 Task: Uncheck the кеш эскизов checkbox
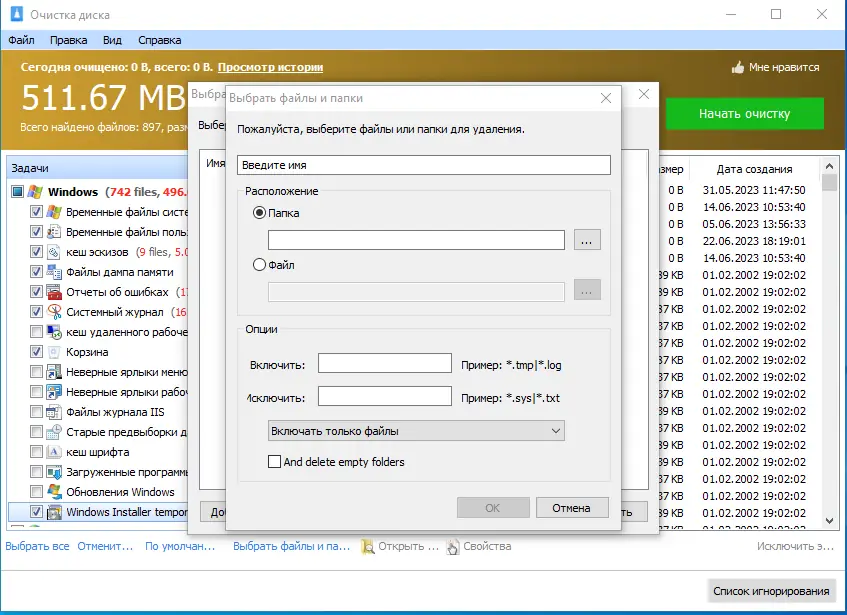point(36,252)
